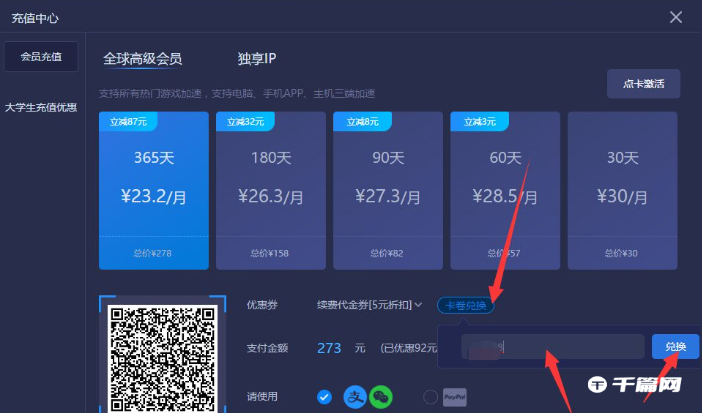Select the 365天 ¥23.2/月 plan card
Viewport: 702px width, 413px height.
154,190
